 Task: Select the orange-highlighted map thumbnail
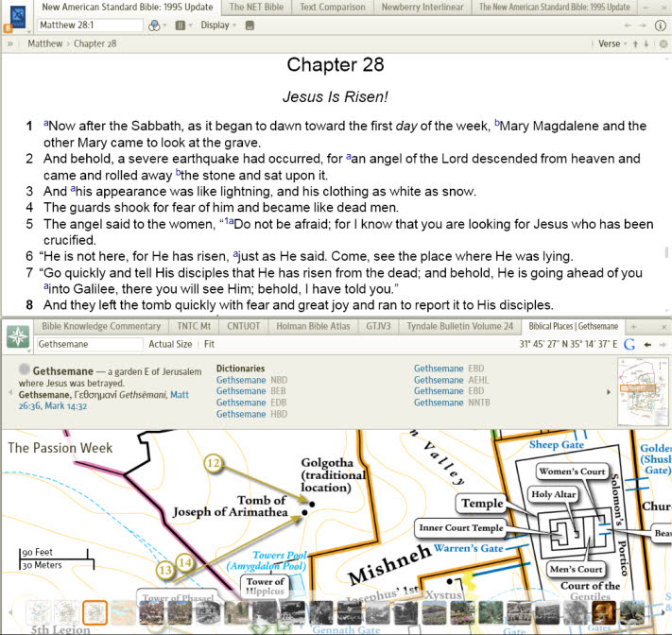coord(95,612)
